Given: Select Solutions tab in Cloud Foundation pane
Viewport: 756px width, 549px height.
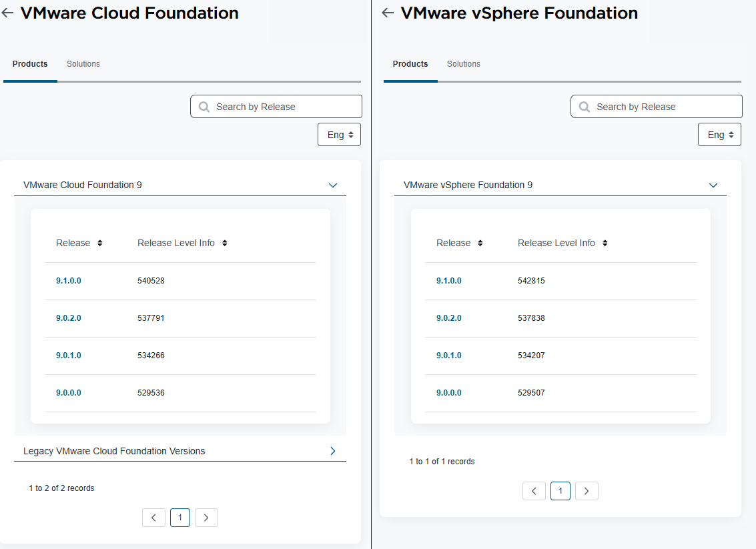Looking at the screenshot, I should (83, 63).
